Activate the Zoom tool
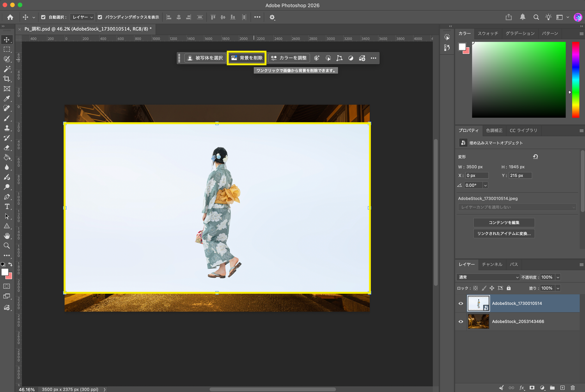This screenshot has height=392, width=585. pos(7,245)
